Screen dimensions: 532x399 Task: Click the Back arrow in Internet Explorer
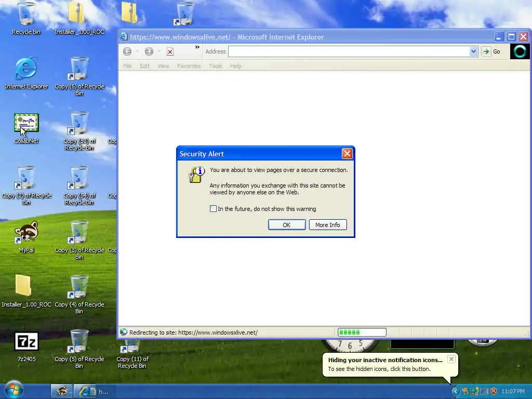(x=127, y=51)
